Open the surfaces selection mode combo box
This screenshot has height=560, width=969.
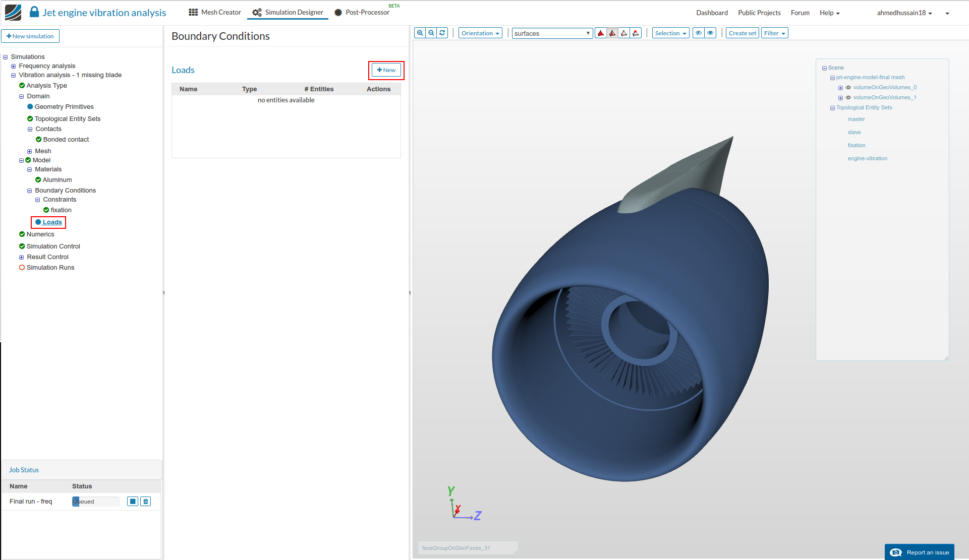[552, 33]
